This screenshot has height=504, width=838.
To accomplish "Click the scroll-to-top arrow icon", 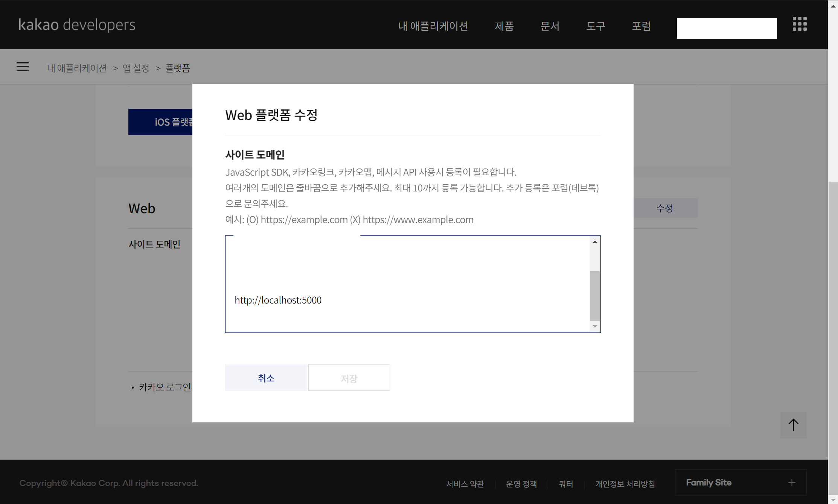I will (x=793, y=425).
